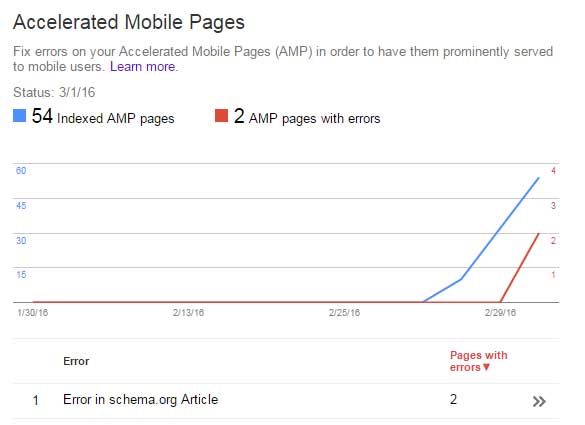The width and height of the screenshot is (585, 425).
Task: Click the Error column header
Action: [76, 361]
